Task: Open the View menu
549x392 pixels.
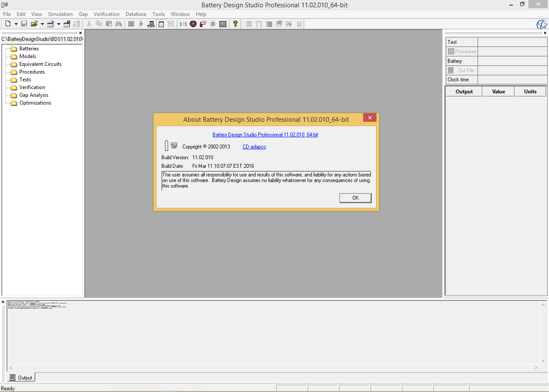Action: point(37,14)
